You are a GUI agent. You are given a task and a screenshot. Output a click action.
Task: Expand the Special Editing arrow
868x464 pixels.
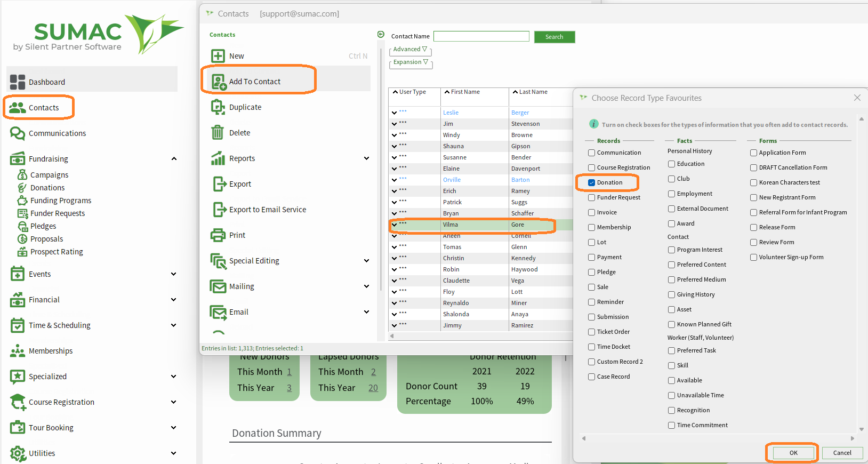pyautogui.click(x=366, y=261)
